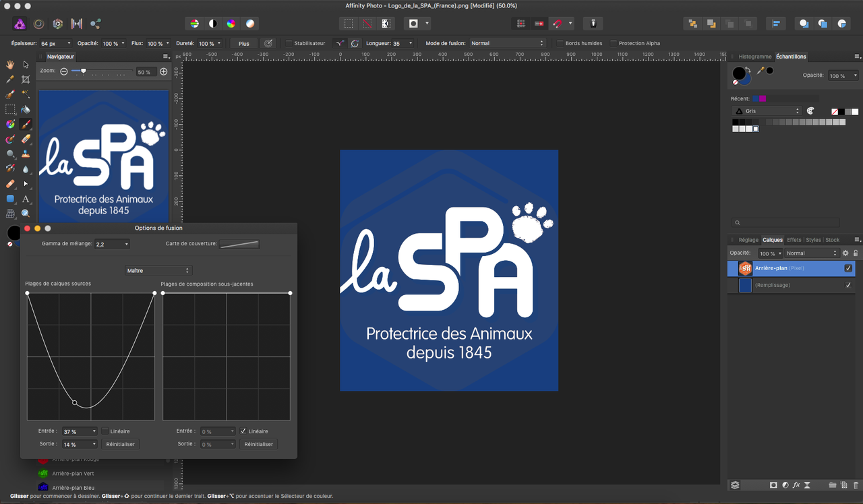Screen dimensions: 863x504
Task: Select the Move arrow tool
Action: [x=26, y=65]
